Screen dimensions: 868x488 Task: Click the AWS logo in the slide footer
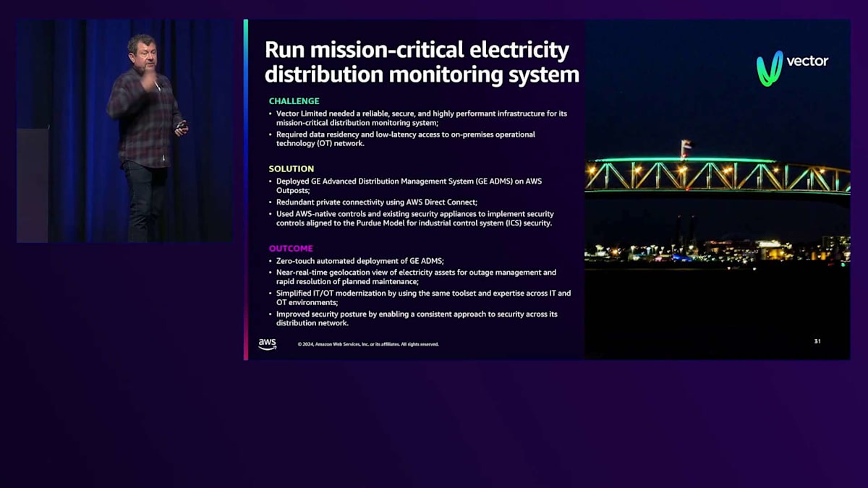[x=268, y=344]
